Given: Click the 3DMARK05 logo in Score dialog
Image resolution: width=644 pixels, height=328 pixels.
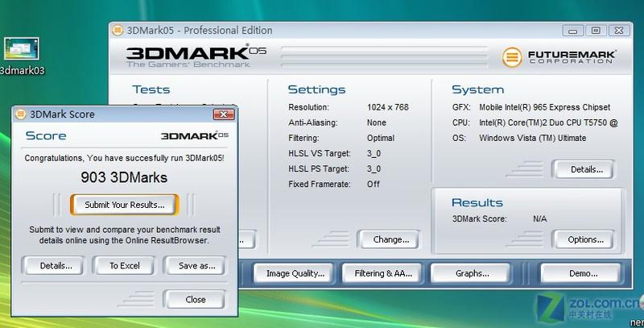Looking at the screenshot, I should tap(195, 135).
